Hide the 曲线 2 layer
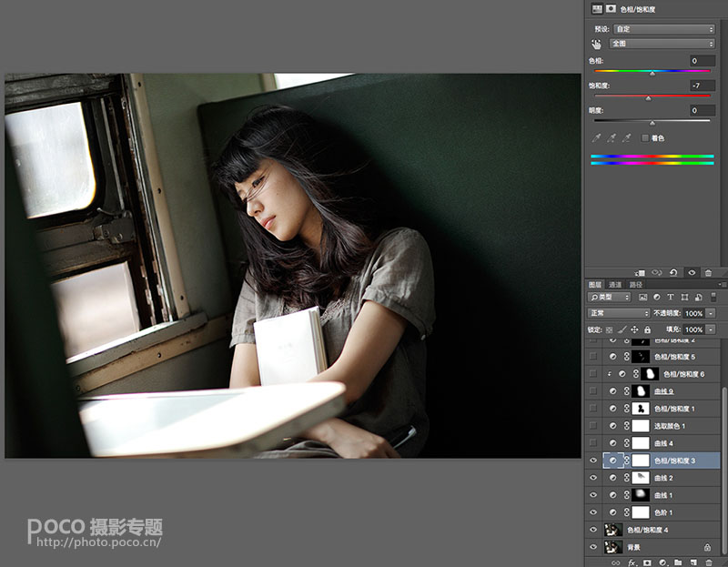728x567 pixels. tap(593, 478)
